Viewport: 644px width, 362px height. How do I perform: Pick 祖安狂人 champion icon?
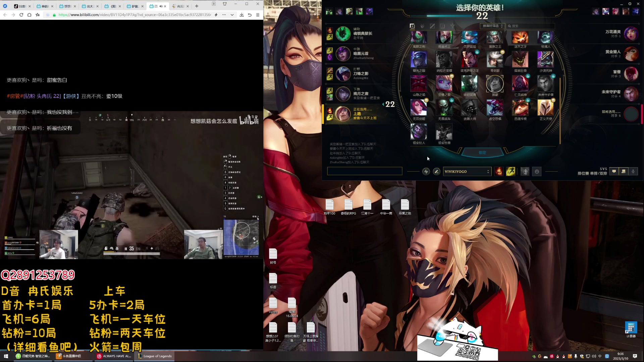(x=419, y=132)
